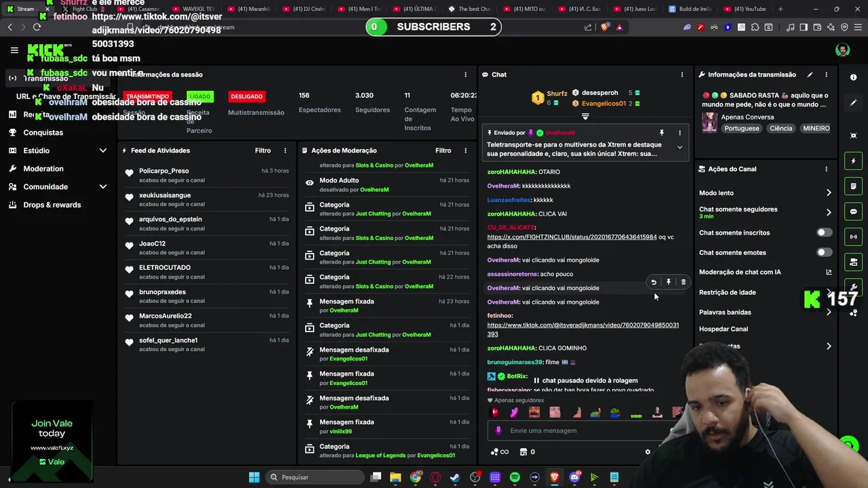Toggle Chat somente inscritos switch

tap(824, 232)
